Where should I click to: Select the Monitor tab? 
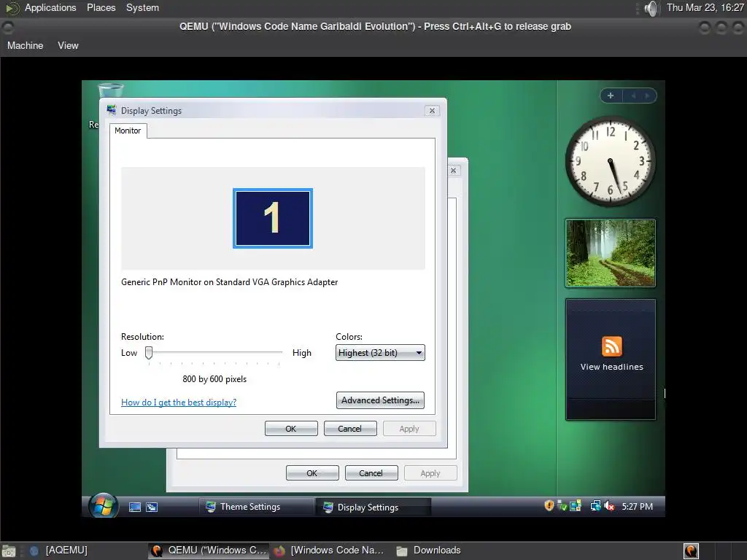pyautogui.click(x=128, y=131)
